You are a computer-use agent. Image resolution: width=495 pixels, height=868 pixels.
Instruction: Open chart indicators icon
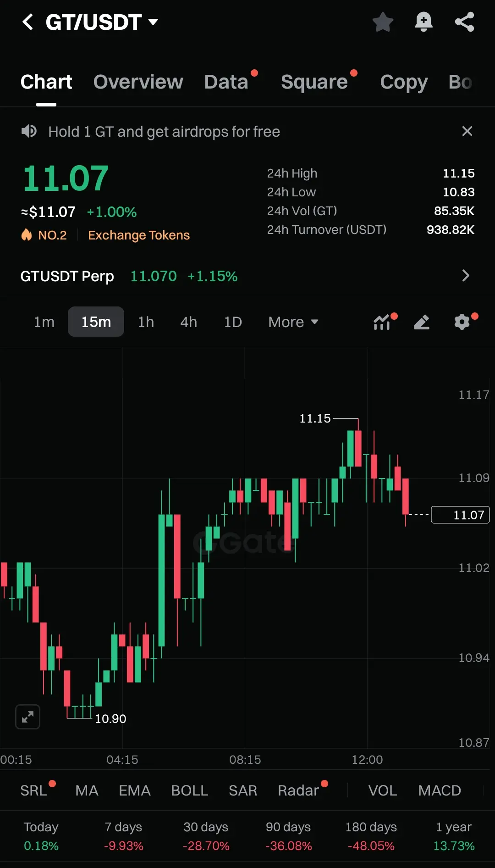(382, 322)
